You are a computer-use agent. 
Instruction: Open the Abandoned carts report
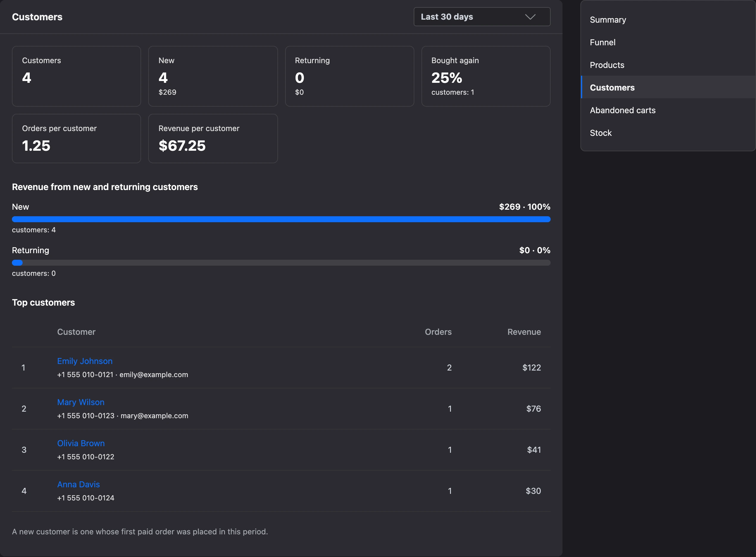(x=623, y=110)
